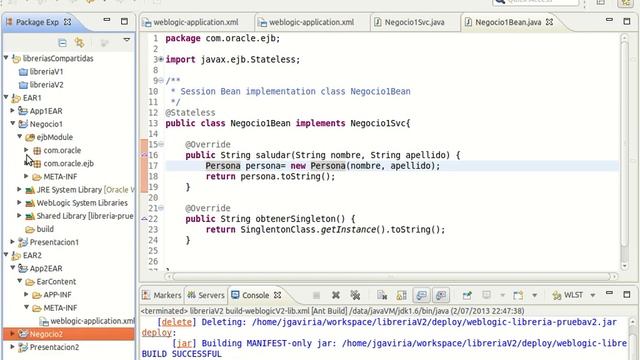Screen dimensions: 640x360
Task: Minimize the editor area
Action: 609,20
